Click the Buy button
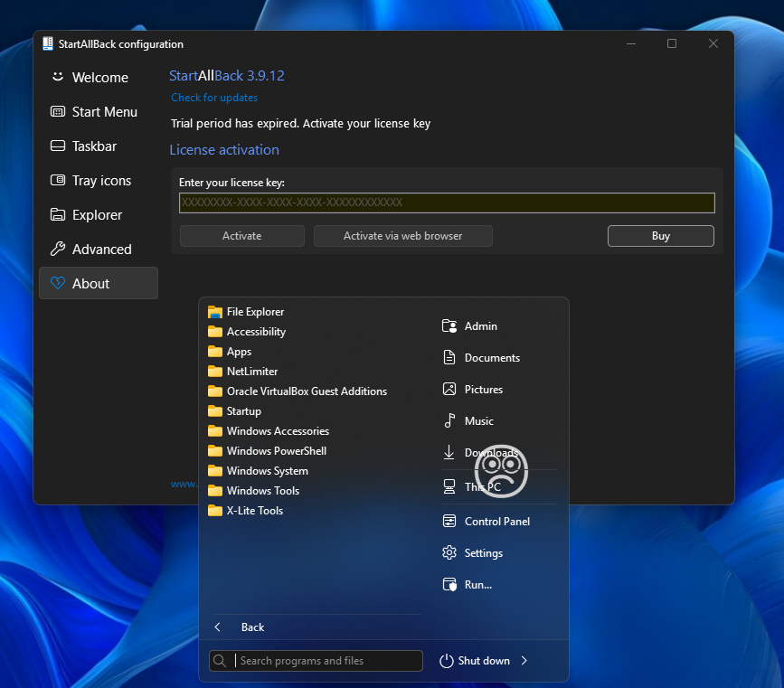 [660, 235]
